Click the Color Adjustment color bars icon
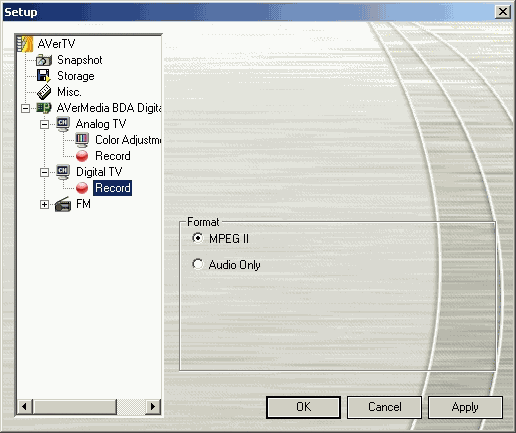The width and height of the screenshot is (516, 433). pos(82,140)
